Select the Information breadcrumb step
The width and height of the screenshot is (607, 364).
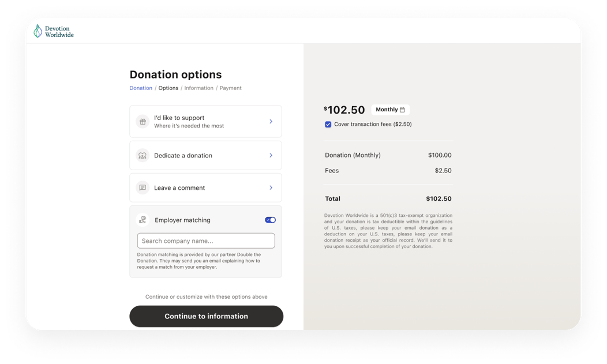[x=198, y=88]
